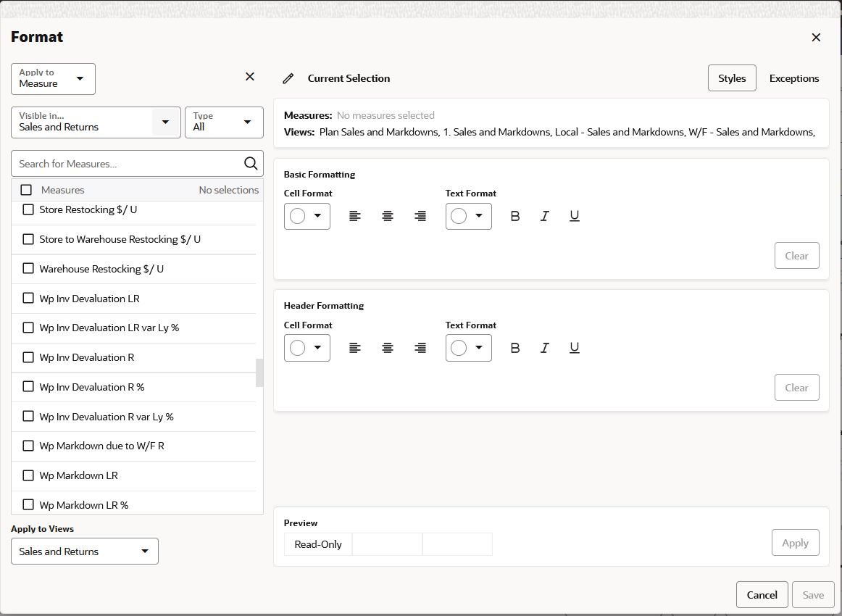Check Wp Inv Devaluation R
Screen dimensions: 842x616
pos(28,357)
